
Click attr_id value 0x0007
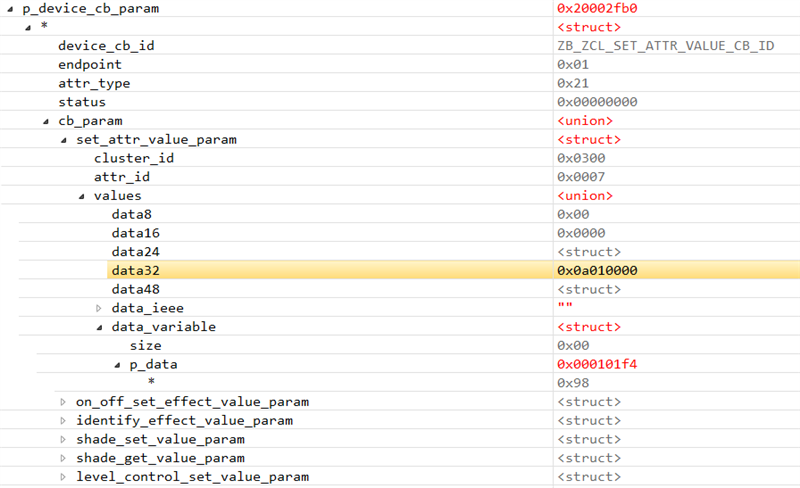click(581, 177)
